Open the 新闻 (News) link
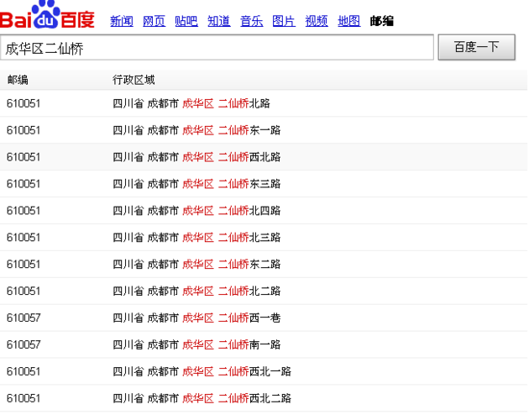The height and width of the screenshot is (420, 529). 122,21
